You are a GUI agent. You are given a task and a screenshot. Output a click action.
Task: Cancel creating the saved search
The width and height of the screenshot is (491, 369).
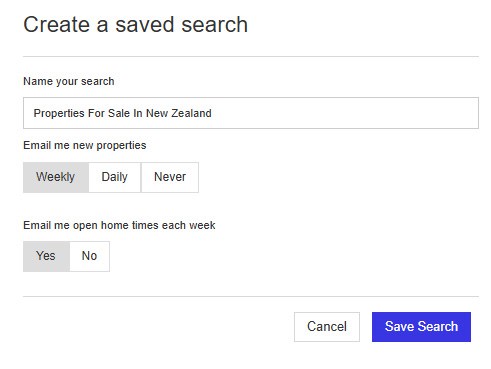(x=327, y=327)
